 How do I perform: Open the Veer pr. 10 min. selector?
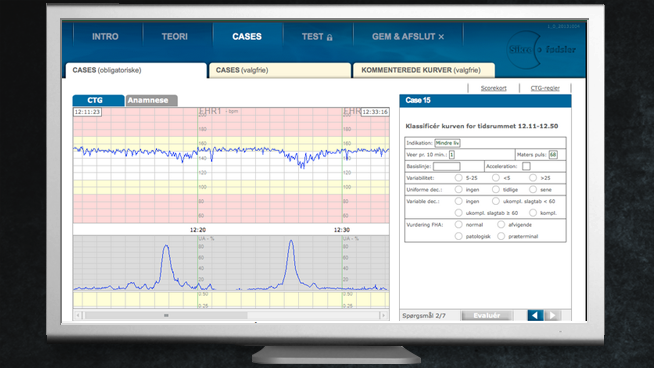(x=452, y=155)
